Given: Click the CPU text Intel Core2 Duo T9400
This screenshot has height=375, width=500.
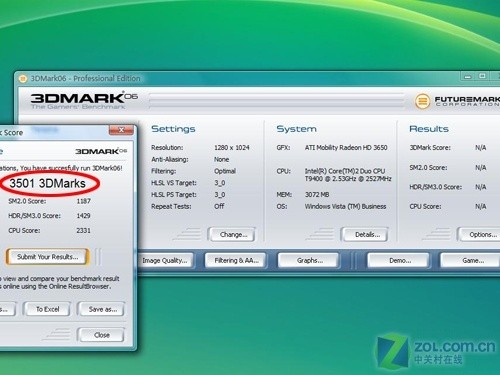Looking at the screenshot, I should [x=348, y=175].
